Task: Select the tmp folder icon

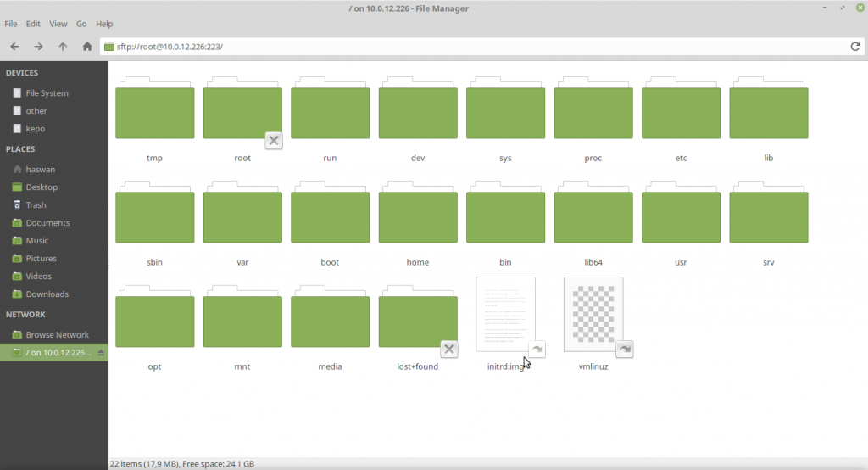Action: (155, 108)
